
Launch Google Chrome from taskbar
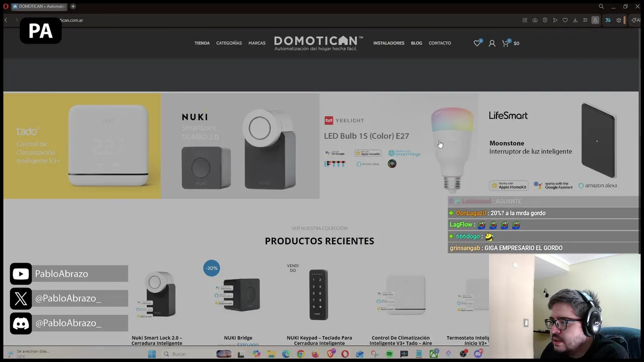[301, 354]
